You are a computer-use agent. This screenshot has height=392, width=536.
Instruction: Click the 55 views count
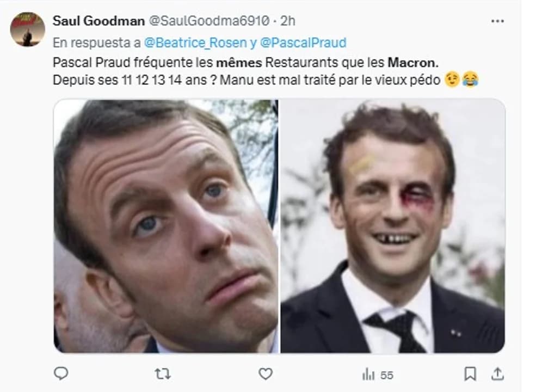click(386, 375)
